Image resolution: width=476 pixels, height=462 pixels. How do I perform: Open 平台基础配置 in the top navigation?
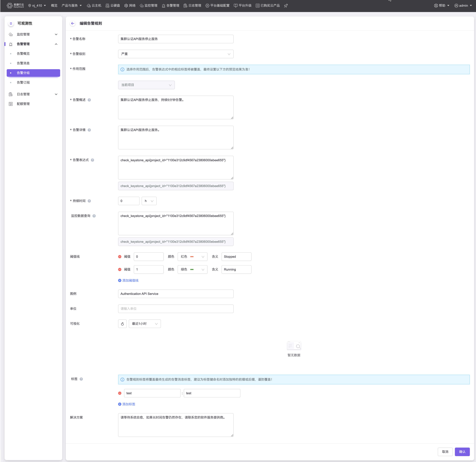point(217,6)
